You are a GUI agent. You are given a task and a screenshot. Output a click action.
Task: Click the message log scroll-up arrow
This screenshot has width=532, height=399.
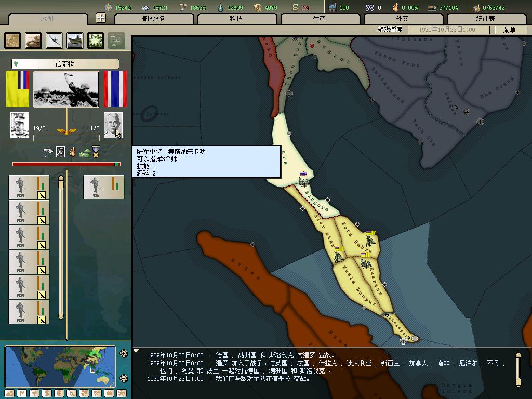click(x=518, y=355)
